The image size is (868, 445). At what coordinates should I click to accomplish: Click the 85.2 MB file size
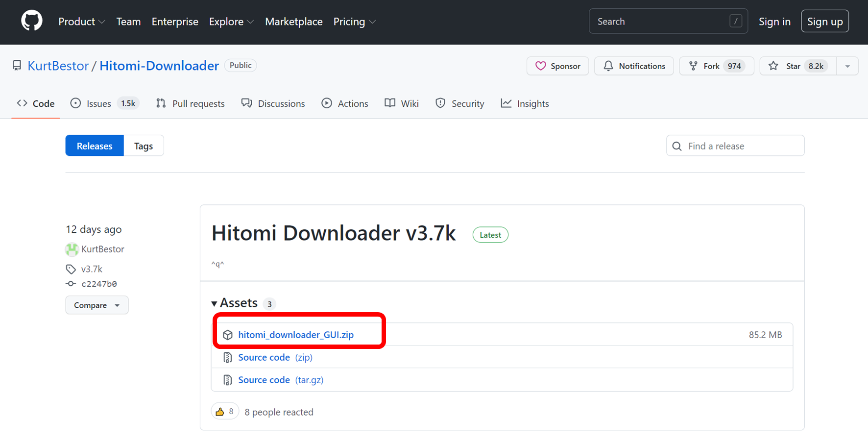tap(765, 335)
